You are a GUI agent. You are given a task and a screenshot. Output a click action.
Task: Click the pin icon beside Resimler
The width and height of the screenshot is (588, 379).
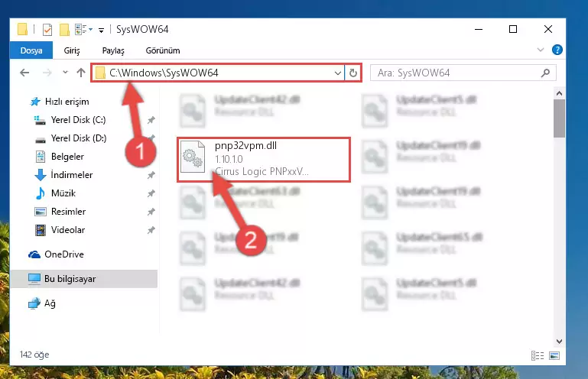(x=151, y=212)
